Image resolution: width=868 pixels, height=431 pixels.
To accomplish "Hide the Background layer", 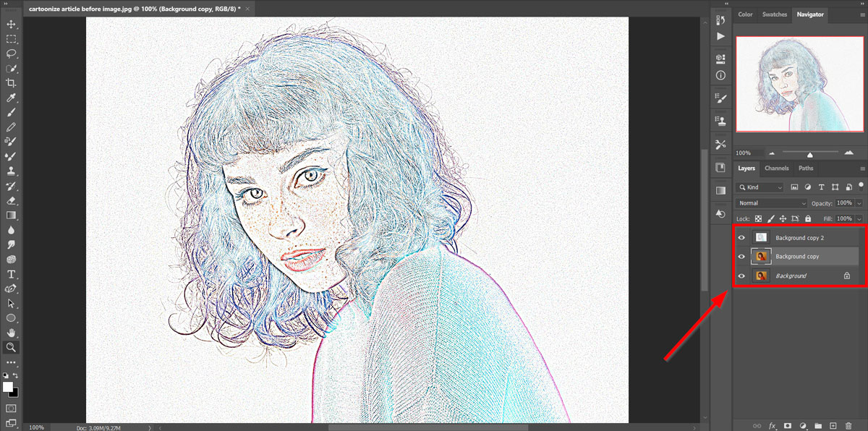I will pos(741,276).
